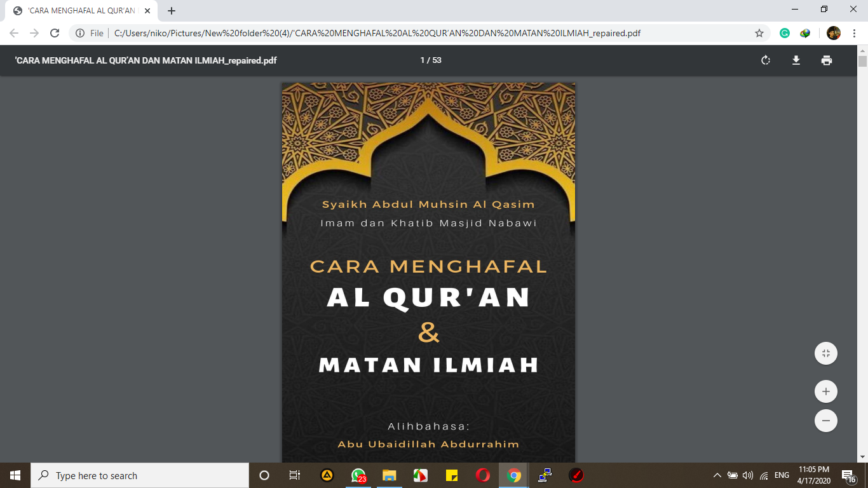
Task: Click the scrollbar up arrow
Action: pos(862,50)
